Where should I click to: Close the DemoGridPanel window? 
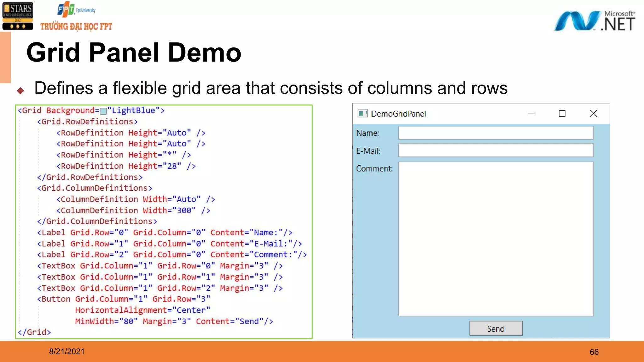(x=593, y=113)
